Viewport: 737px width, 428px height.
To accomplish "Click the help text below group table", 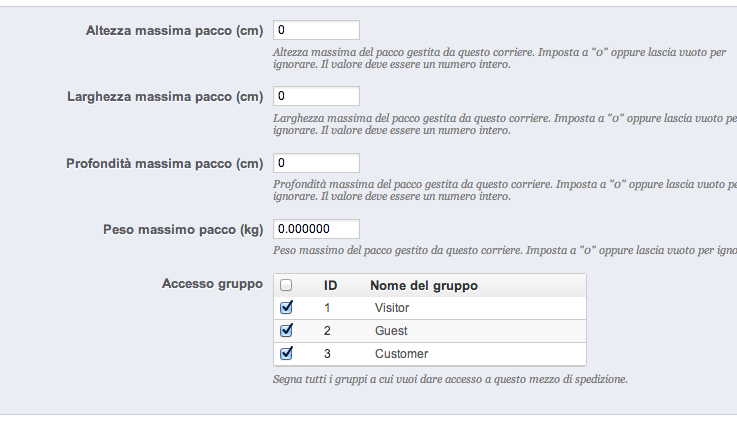I will coord(450,380).
